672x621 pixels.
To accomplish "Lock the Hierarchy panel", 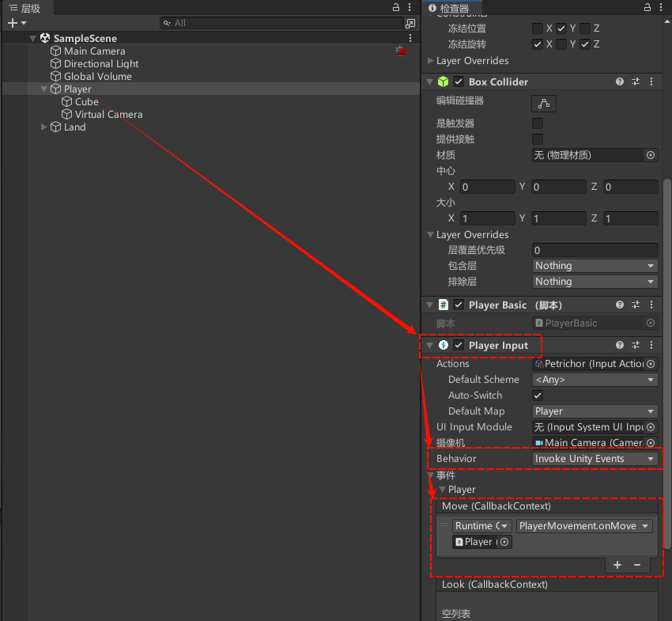I will (x=396, y=7).
